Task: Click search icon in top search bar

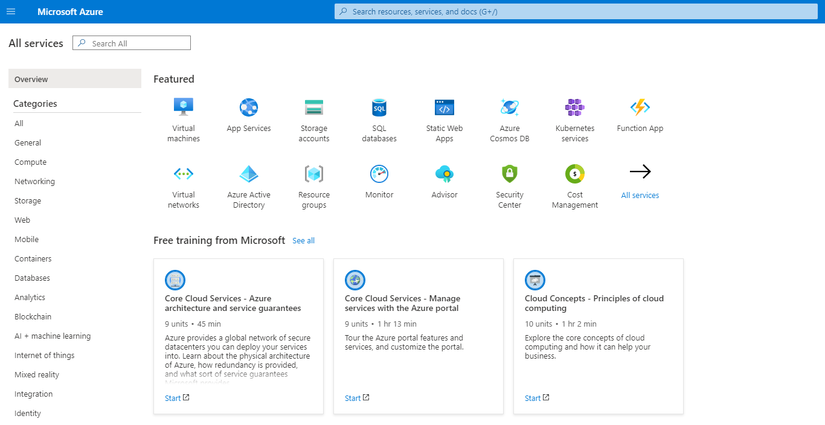Action: click(344, 11)
